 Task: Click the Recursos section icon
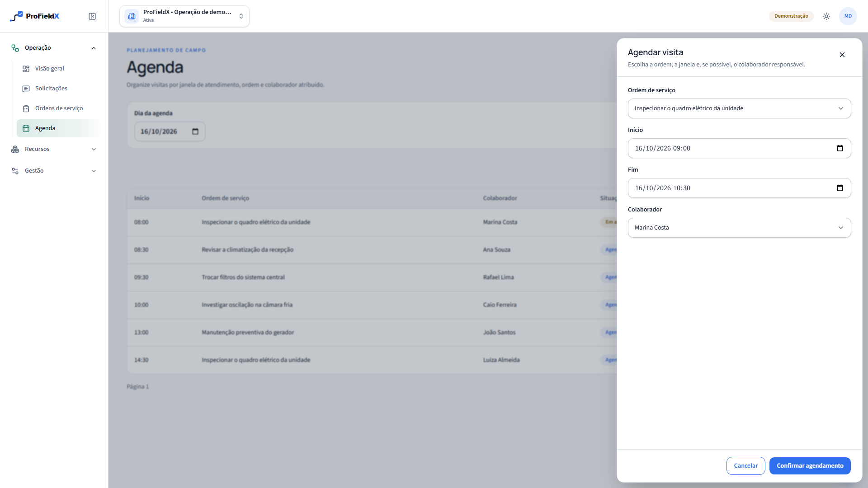(15, 149)
